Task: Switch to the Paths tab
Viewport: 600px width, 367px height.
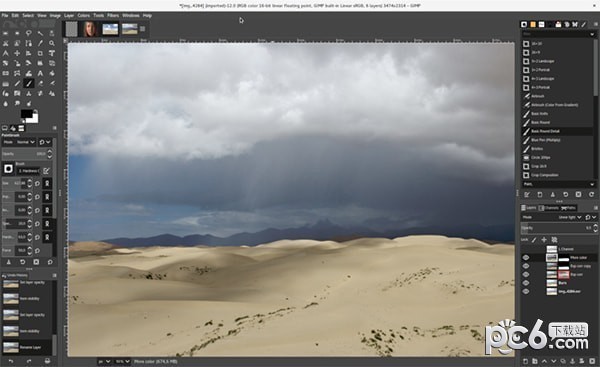Action: pos(568,208)
